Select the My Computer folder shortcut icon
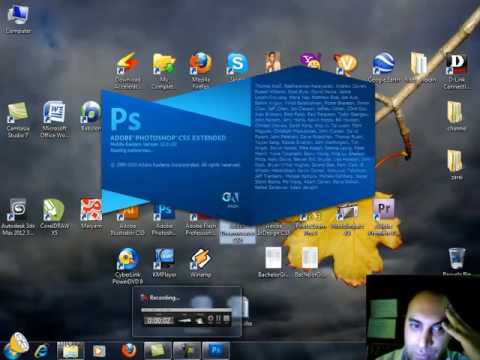The height and width of the screenshot is (360, 480). pos(163,70)
